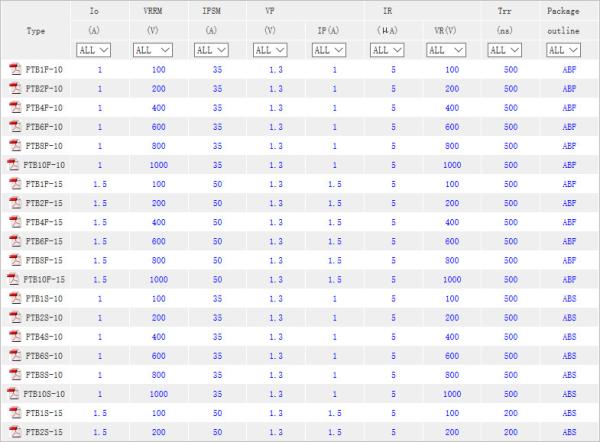Open the PDF datasheet icon for PTB8F-10
This screenshot has width=600, height=442.
pos(15,146)
